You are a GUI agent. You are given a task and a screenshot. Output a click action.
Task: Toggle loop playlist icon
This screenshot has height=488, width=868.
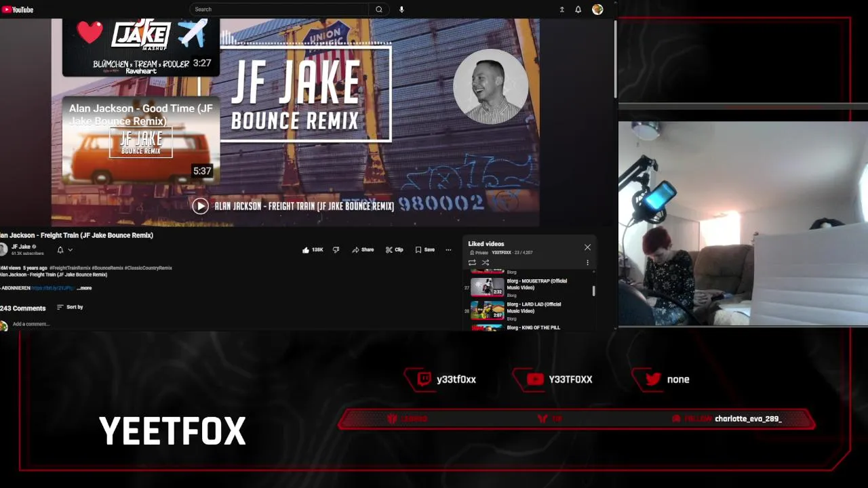(x=472, y=263)
